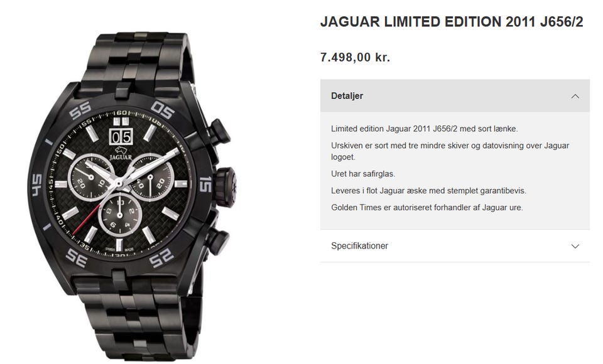This screenshot has height=364, width=603.
Task: Click the left subdial on watch face
Action: coord(90,177)
